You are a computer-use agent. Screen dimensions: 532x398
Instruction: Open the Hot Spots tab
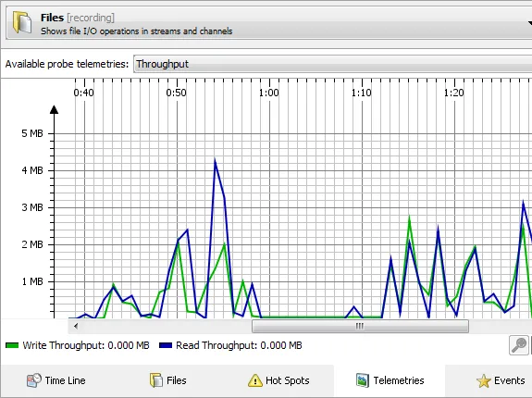point(278,380)
